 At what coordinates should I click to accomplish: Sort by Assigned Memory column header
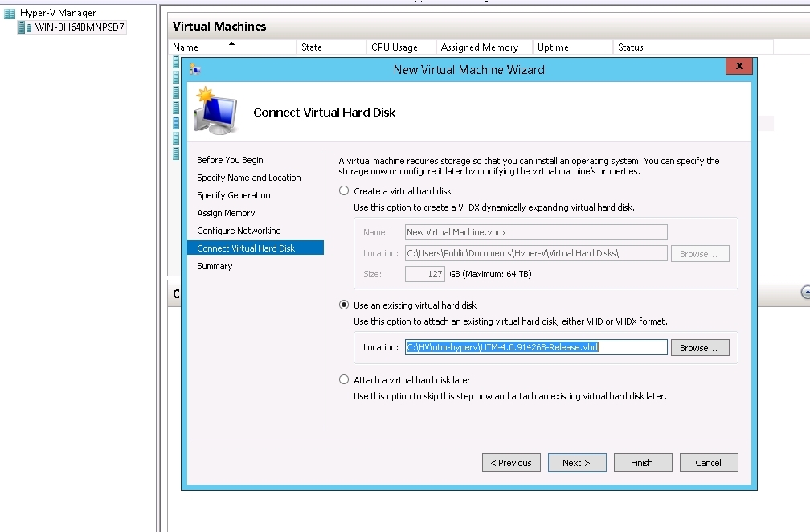[484, 47]
